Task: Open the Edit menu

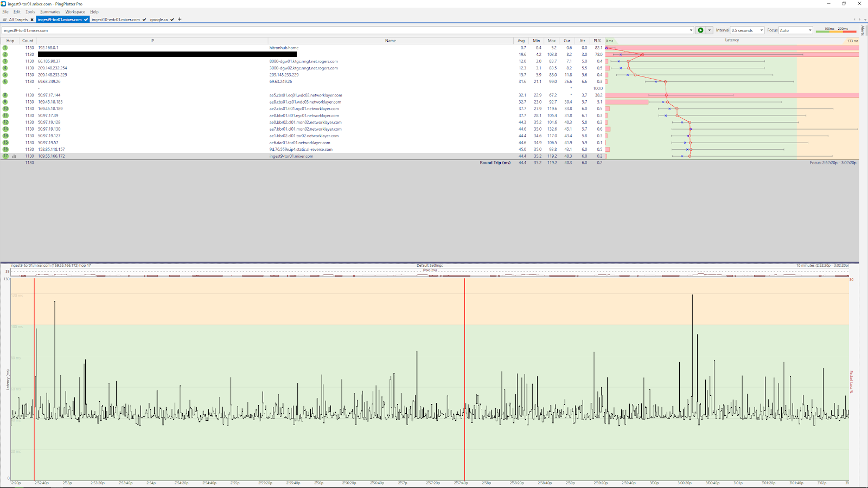Action: click(x=17, y=12)
